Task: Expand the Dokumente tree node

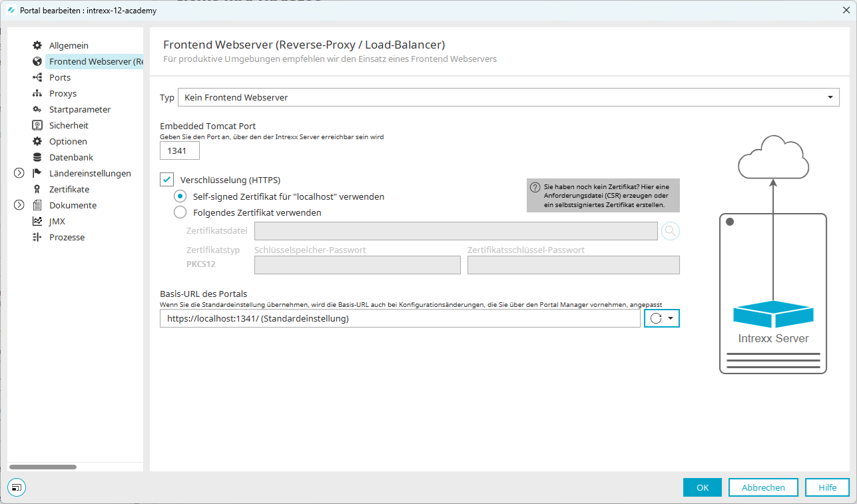Action: (x=19, y=205)
